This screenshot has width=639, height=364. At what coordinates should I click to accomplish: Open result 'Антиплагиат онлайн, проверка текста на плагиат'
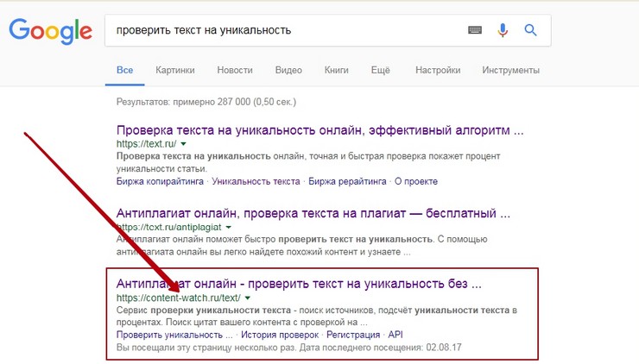tap(313, 213)
